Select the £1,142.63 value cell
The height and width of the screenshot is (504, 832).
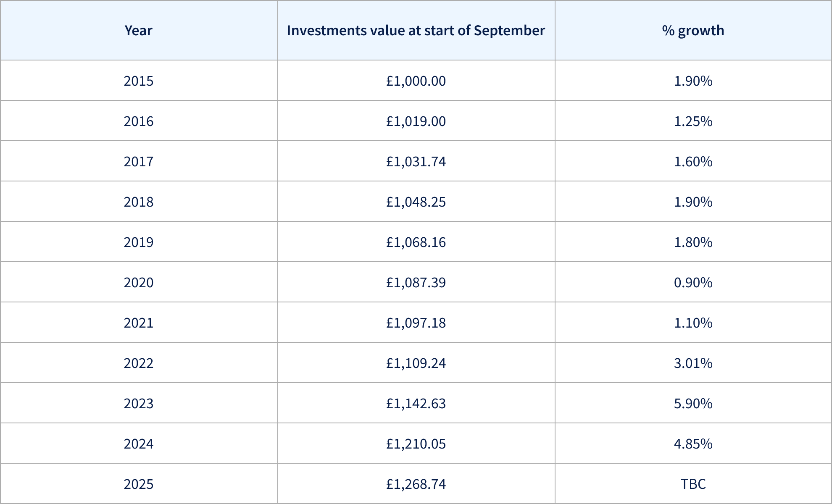pos(416,403)
